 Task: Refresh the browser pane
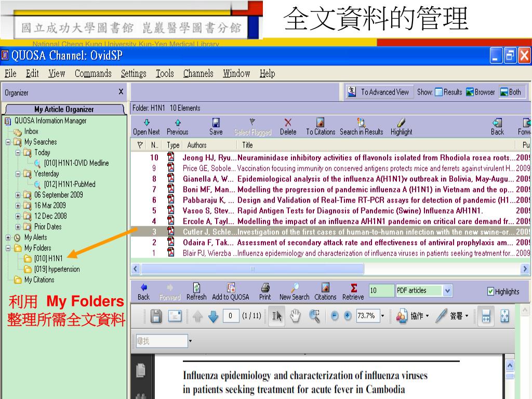pyautogui.click(x=196, y=287)
